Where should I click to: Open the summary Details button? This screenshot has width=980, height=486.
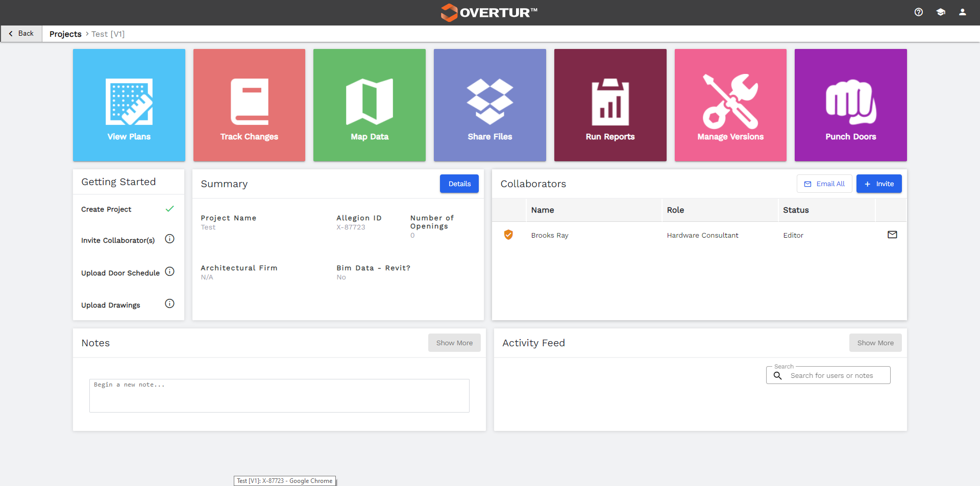pyautogui.click(x=459, y=184)
